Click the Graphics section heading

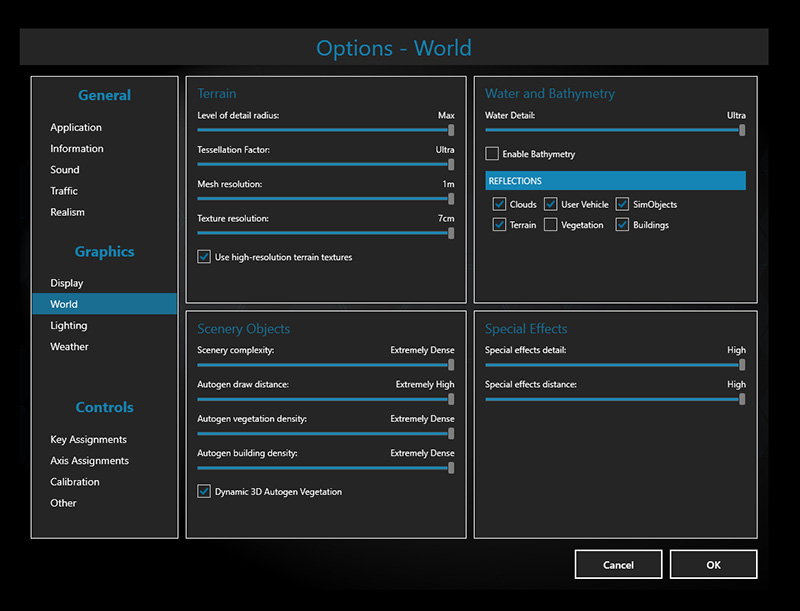(x=105, y=251)
